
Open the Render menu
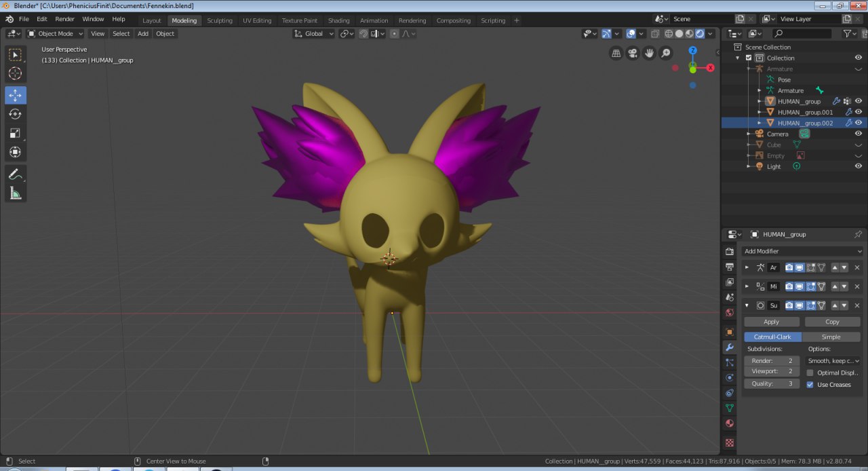click(x=64, y=19)
